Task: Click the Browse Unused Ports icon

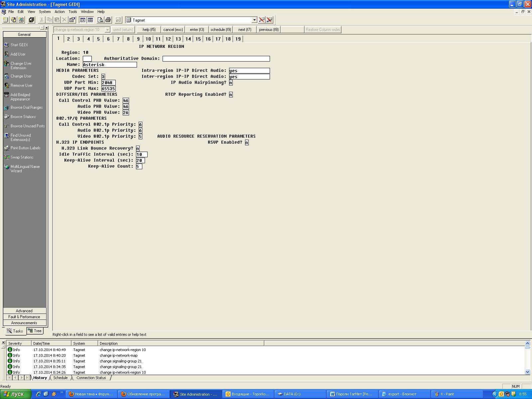Action: click(7, 126)
